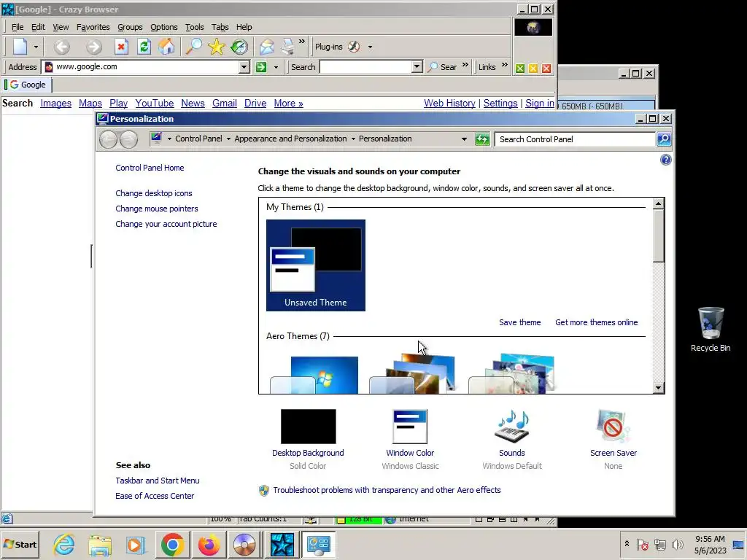The image size is (747, 560).
Task: Click the green X tab button in Crazy Browser
Action: click(x=519, y=69)
